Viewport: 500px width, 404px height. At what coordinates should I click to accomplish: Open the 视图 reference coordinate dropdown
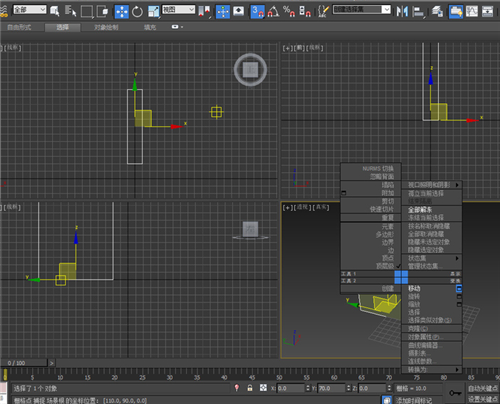(x=178, y=9)
